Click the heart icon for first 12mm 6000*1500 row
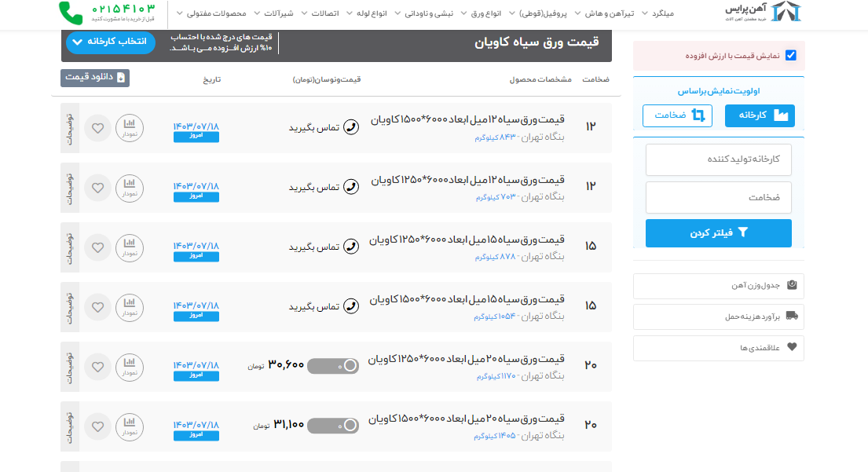Image resolution: width=868 pixels, height=472 pixels. [x=97, y=128]
